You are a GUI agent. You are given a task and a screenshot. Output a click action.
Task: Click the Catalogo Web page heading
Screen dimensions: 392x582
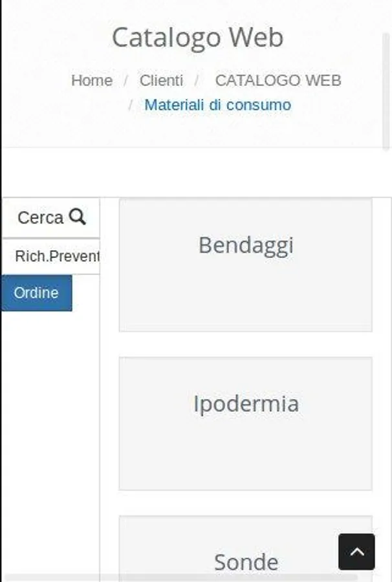[197, 38]
